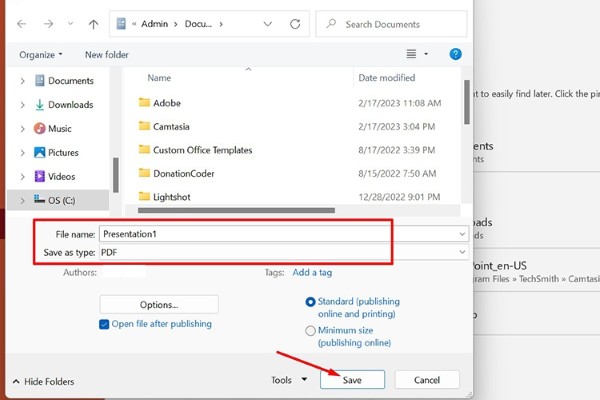Choose Minimum size radio option
This screenshot has width=600, height=400.
310,331
